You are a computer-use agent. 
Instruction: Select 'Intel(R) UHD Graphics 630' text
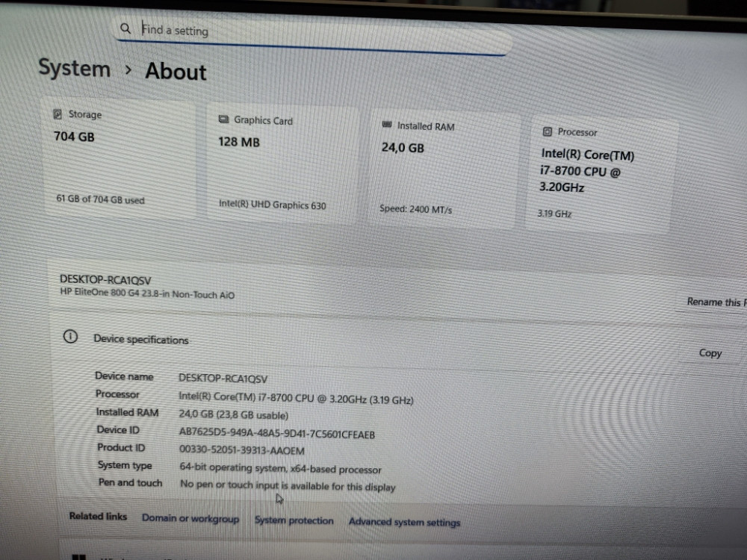coord(272,205)
